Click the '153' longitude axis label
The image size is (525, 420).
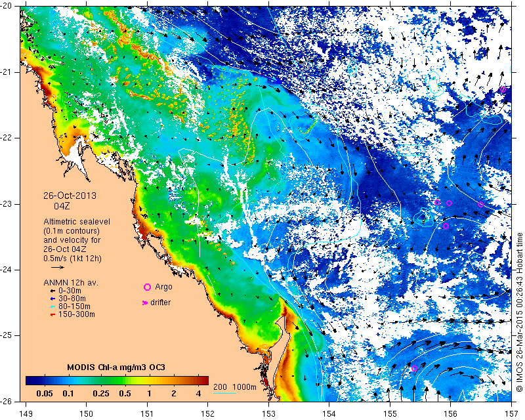[x=268, y=414]
